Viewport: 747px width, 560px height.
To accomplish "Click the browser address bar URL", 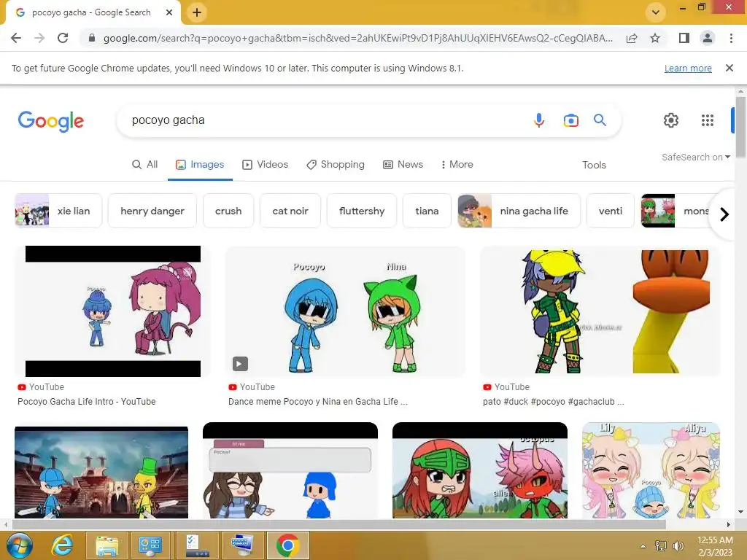I will pos(357,38).
